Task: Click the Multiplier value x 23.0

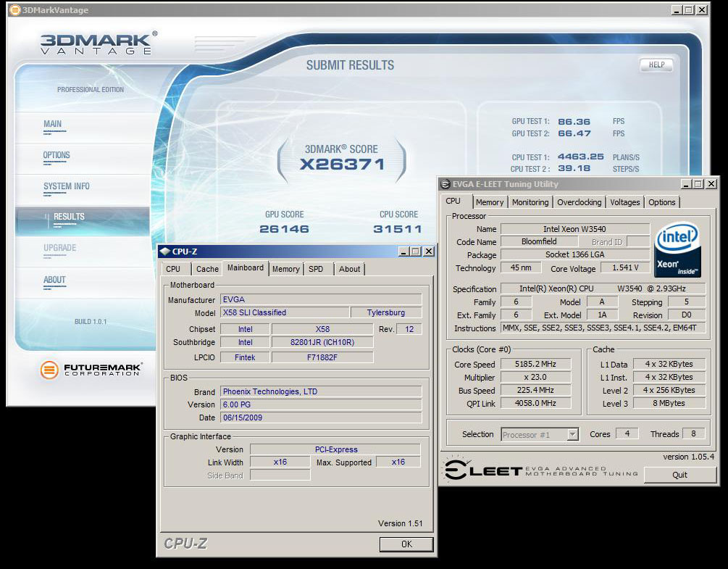Action: (x=535, y=377)
